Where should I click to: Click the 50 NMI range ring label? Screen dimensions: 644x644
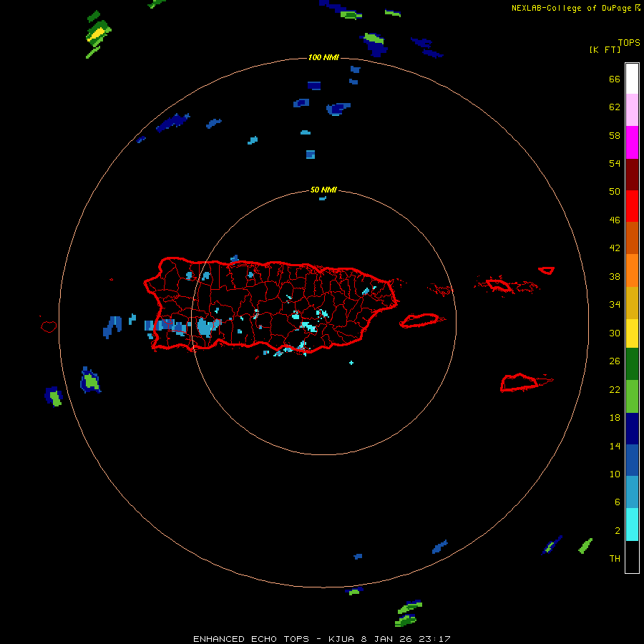point(323,190)
